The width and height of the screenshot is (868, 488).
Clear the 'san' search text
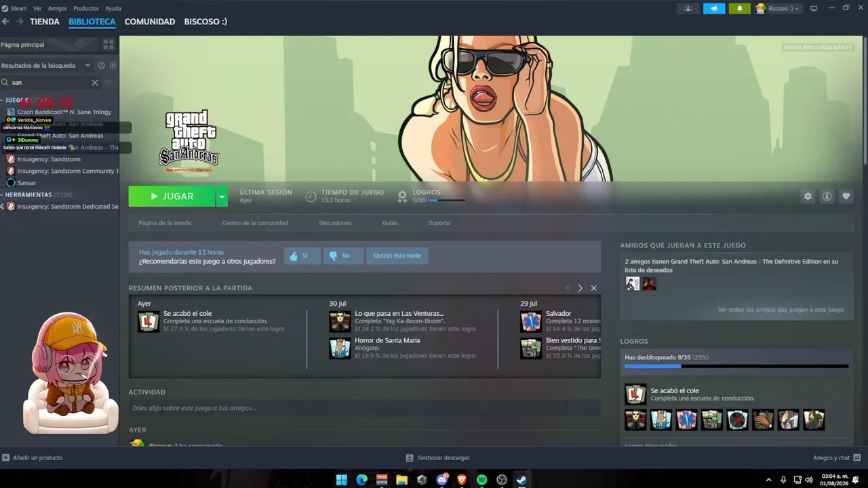click(x=95, y=83)
